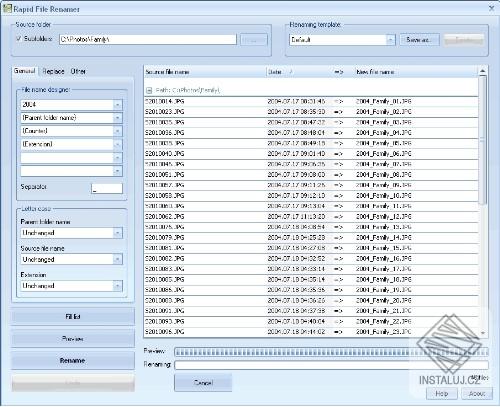Select row S2010014.JPG in file list
The height and width of the screenshot is (407, 500).
(311, 101)
